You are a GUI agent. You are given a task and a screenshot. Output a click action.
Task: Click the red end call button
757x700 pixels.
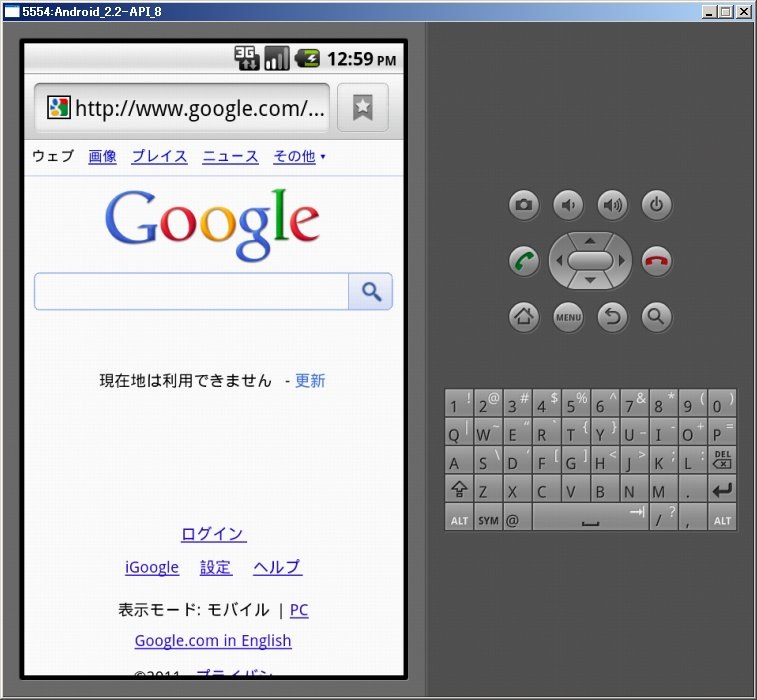tap(656, 261)
